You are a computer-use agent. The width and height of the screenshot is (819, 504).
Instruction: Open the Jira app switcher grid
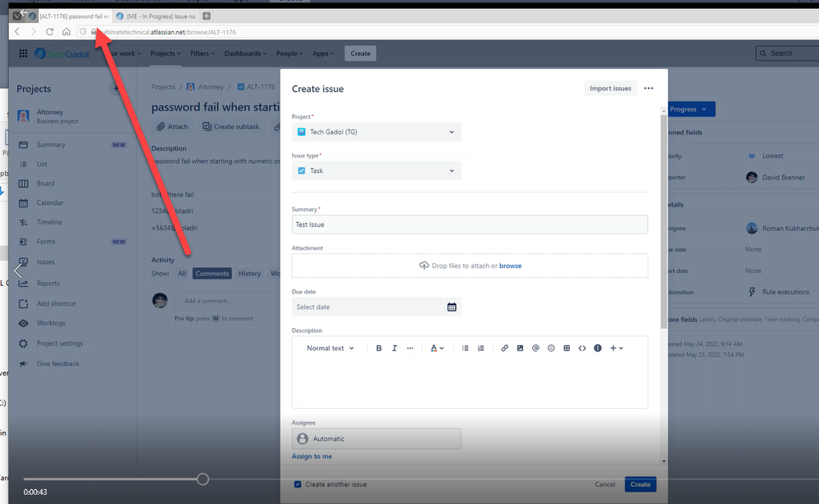pos(23,53)
